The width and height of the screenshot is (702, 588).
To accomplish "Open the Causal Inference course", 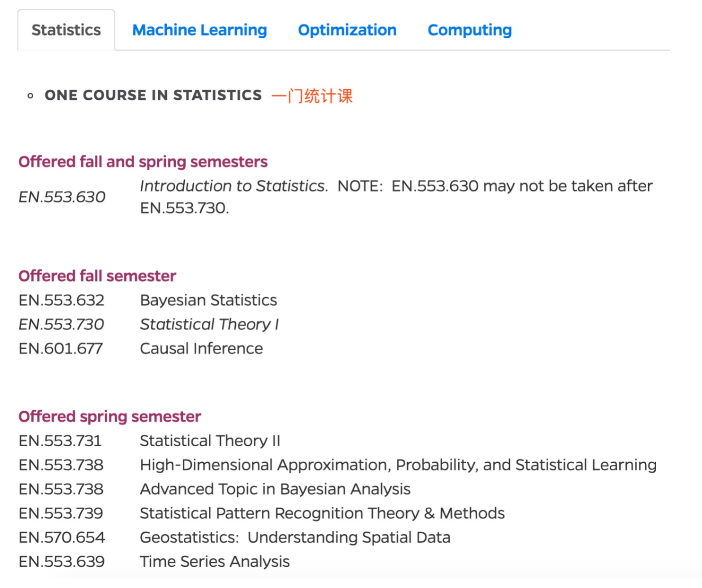I will click(201, 349).
